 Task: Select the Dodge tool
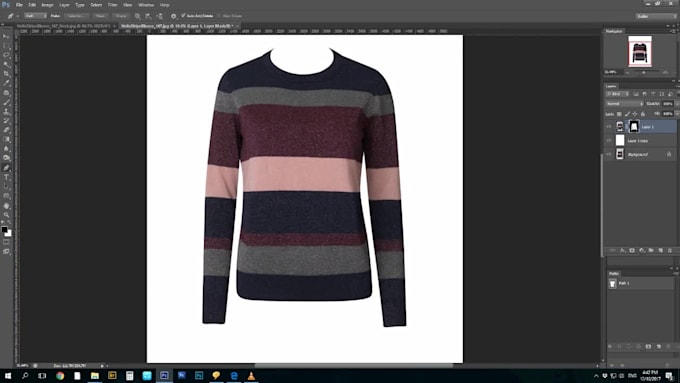pos(6,158)
